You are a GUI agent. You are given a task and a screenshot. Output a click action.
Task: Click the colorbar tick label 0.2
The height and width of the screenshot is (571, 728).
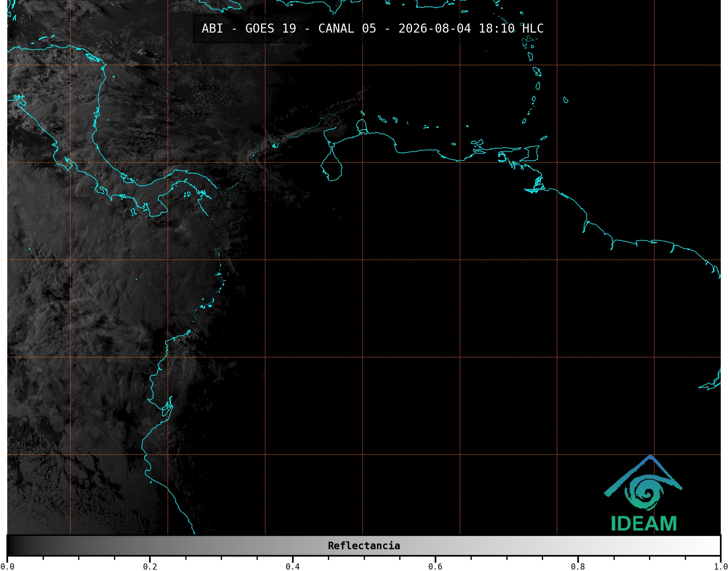[150, 566]
